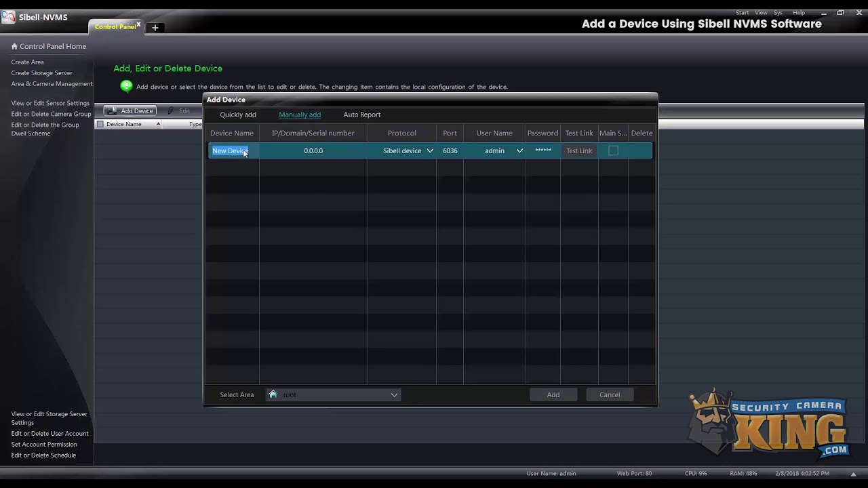
Task: Open the Help menu in title bar
Action: (799, 13)
